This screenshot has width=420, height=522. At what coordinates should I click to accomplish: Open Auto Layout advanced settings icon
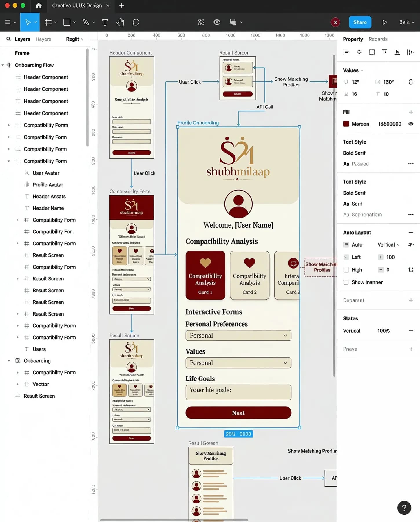411,245
